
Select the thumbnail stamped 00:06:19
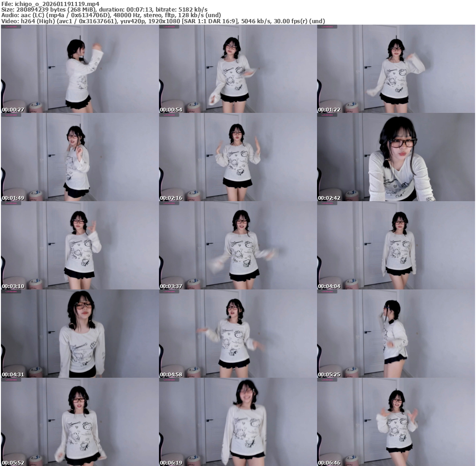pyautogui.click(x=238, y=422)
